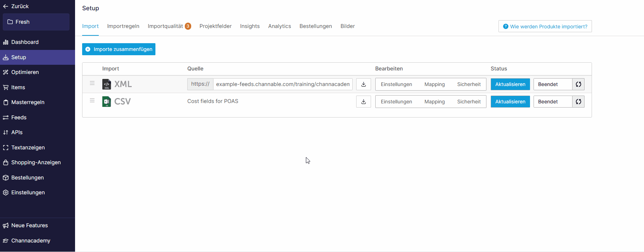The height and width of the screenshot is (252, 644).
Task: Click the Beendet status of XML import
Action: [553, 84]
